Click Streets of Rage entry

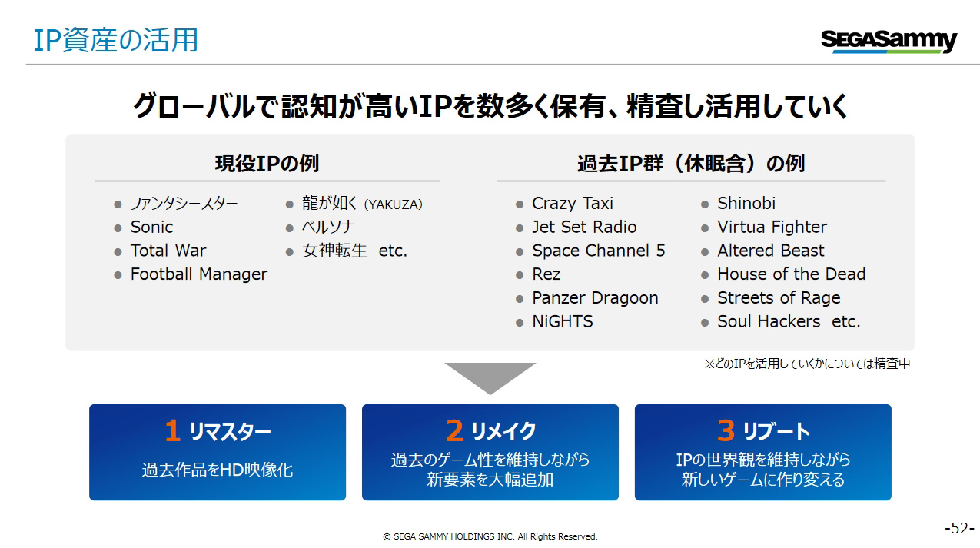pos(779,298)
